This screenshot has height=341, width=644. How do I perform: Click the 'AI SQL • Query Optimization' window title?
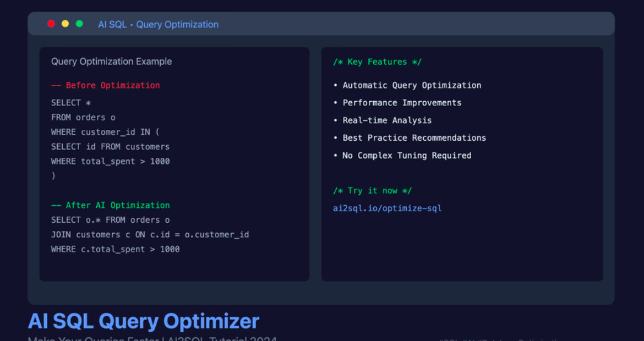pos(158,24)
